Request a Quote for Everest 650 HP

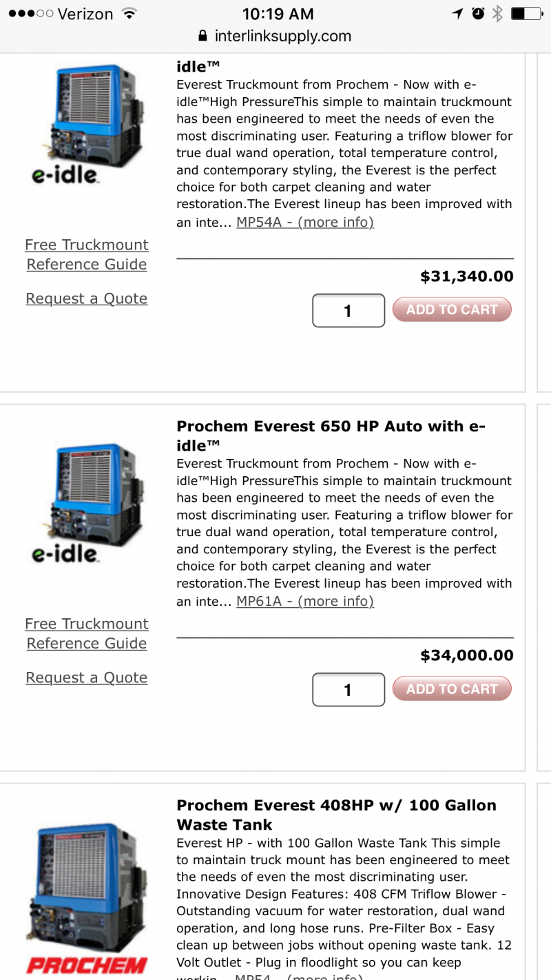click(x=87, y=677)
